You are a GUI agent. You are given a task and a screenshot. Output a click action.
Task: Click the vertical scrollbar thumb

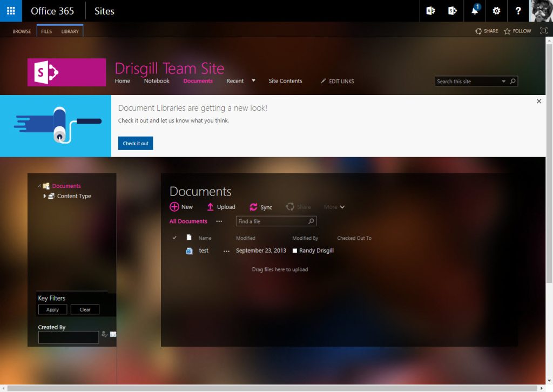549,163
